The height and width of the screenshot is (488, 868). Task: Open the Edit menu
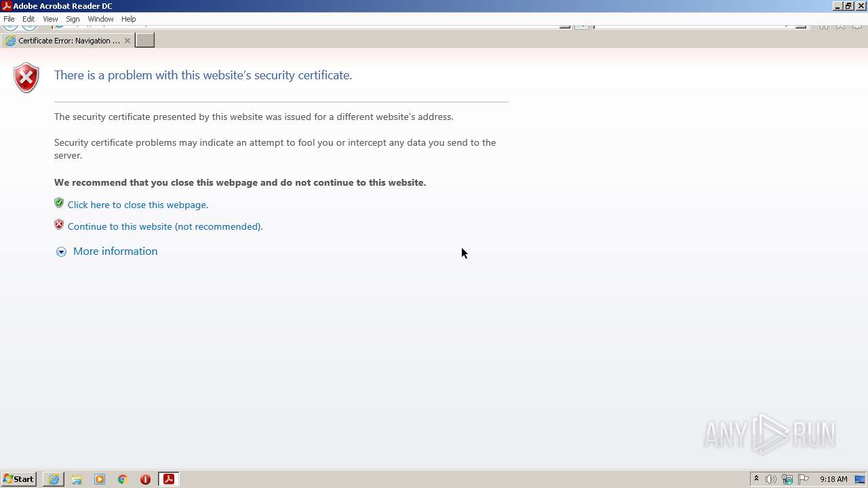pos(28,19)
